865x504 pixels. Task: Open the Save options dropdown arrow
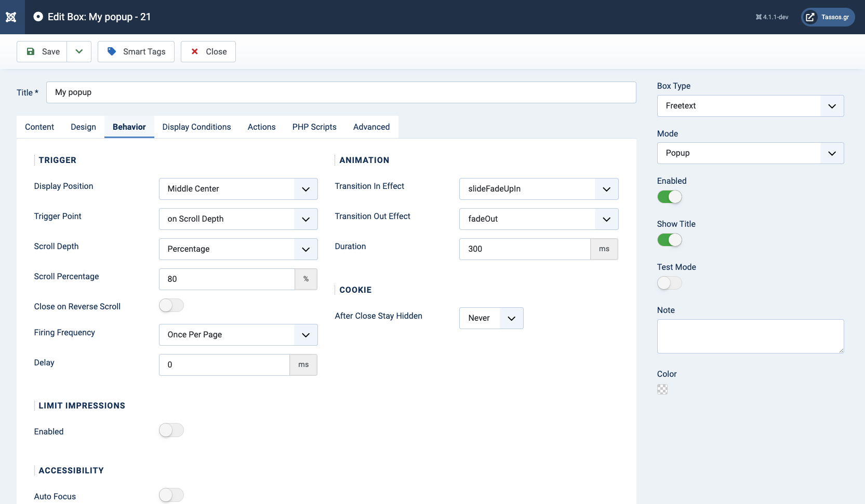[x=79, y=51]
